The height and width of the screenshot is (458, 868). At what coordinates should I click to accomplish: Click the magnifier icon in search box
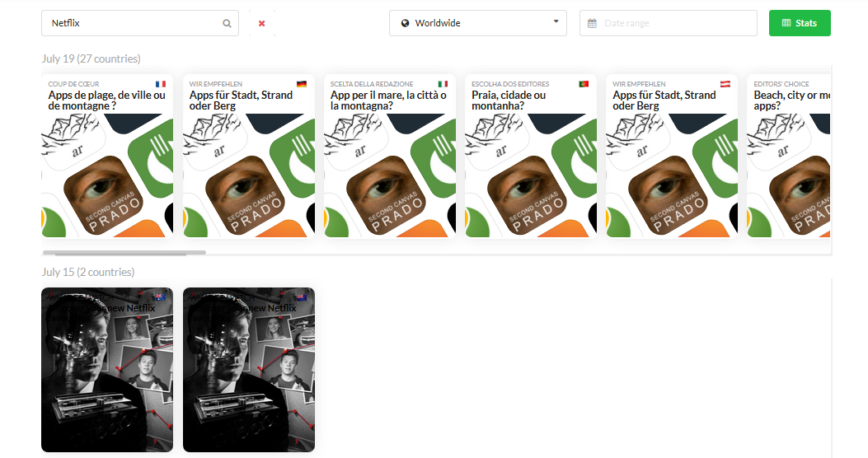227,24
